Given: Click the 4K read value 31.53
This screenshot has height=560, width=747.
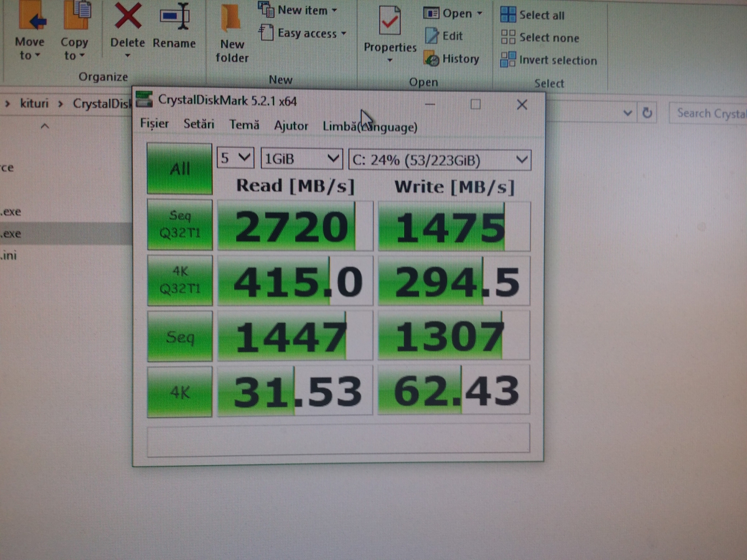Looking at the screenshot, I should pos(295,391).
